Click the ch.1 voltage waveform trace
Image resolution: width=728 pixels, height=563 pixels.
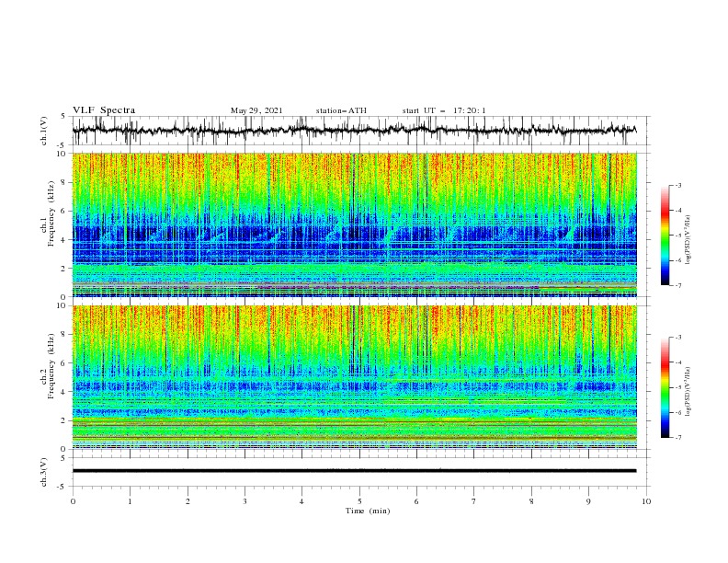click(x=354, y=130)
